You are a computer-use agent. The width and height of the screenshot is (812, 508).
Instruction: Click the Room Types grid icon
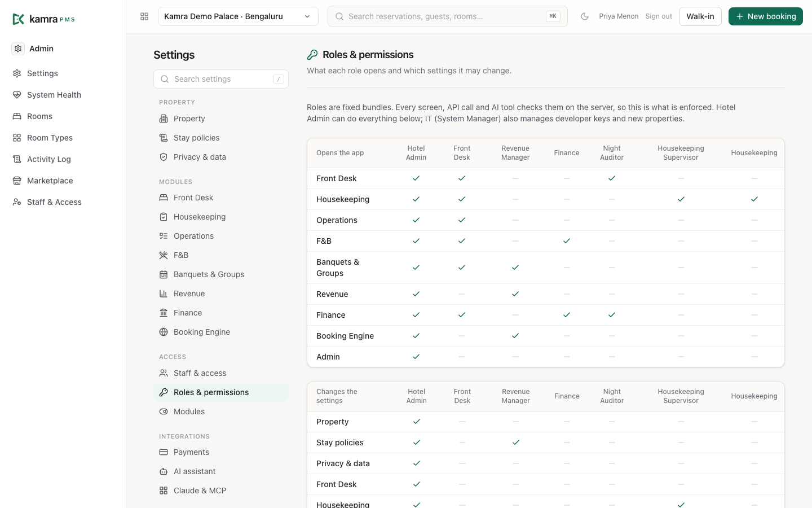pos(17,138)
